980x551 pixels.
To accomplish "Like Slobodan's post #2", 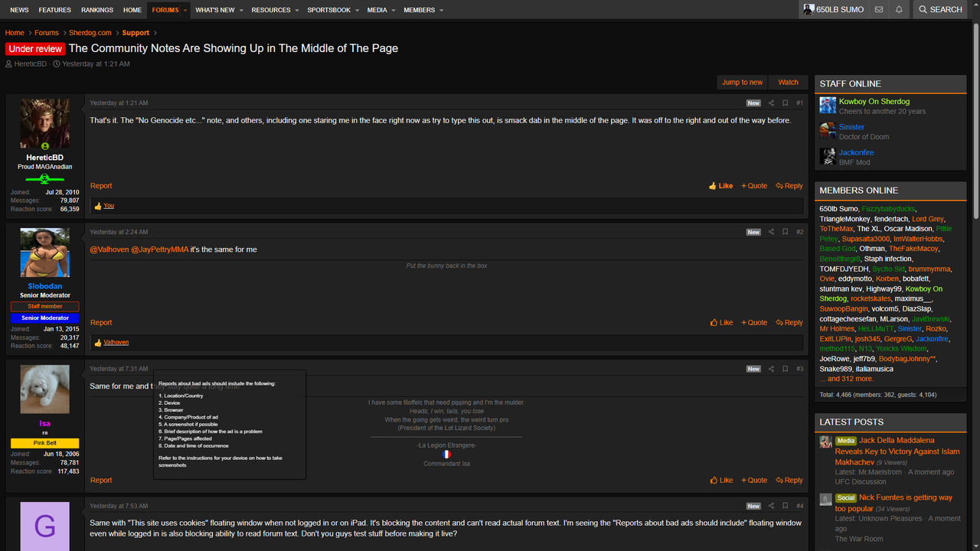I will click(721, 323).
